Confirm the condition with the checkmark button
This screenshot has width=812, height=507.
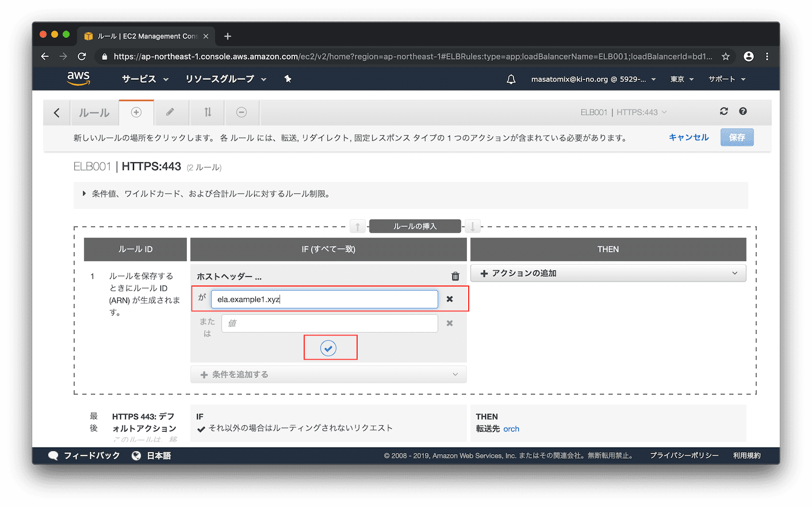coord(328,348)
